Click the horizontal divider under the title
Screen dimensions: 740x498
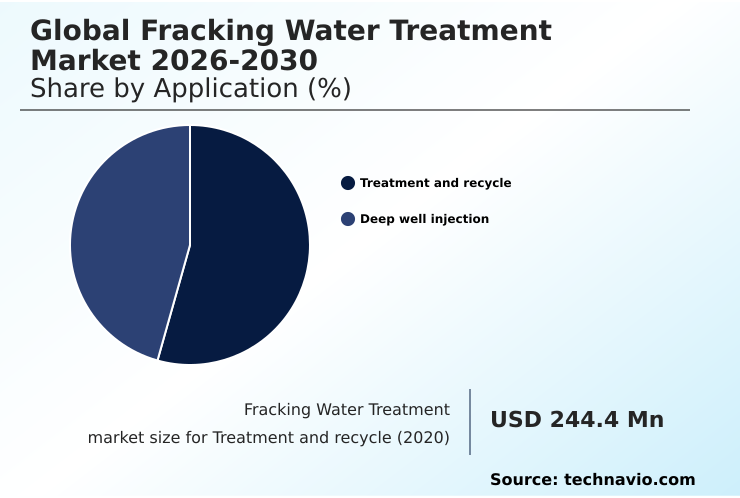pyautogui.click(x=355, y=110)
